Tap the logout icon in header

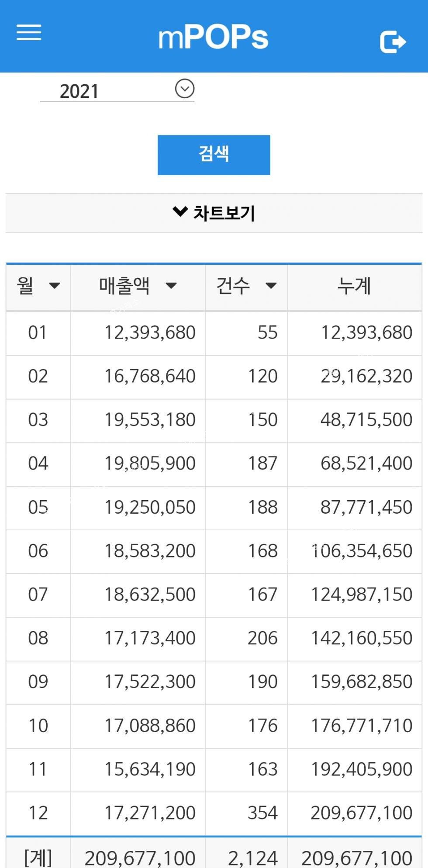point(393,42)
